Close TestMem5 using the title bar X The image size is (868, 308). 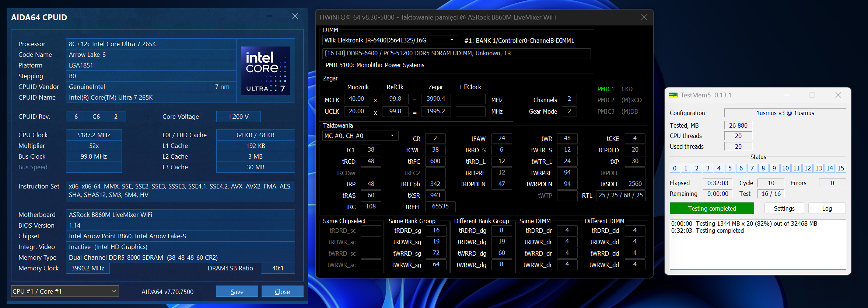coord(838,95)
